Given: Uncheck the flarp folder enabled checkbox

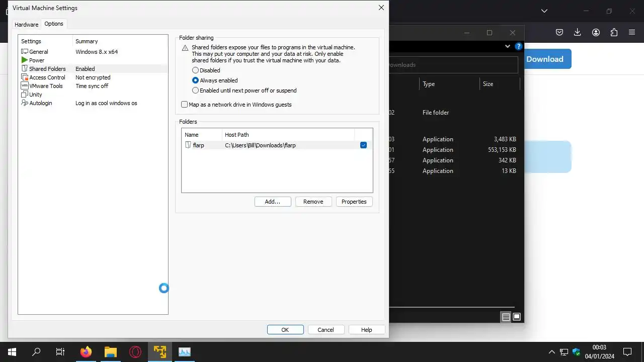Looking at the screenshot, I should pos(363,145).
